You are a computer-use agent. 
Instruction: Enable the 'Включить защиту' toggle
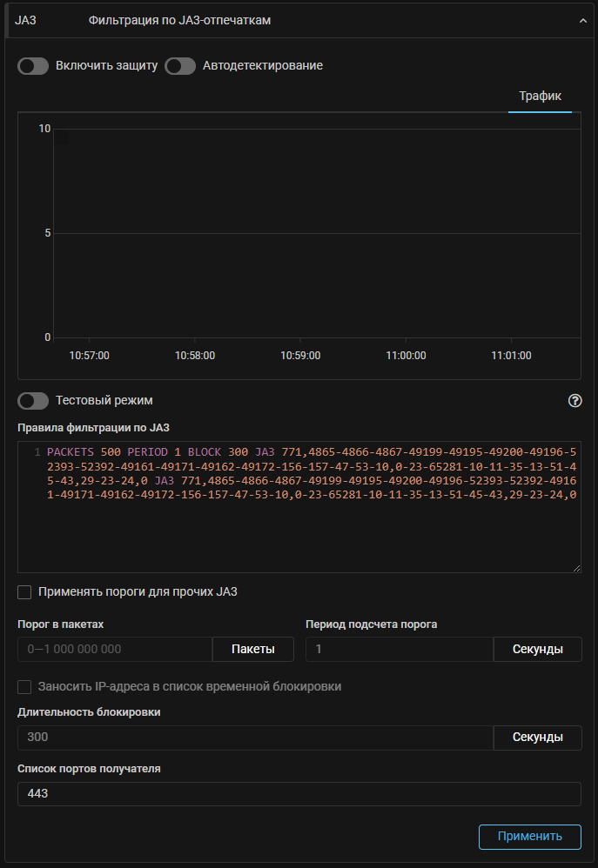pos(33,66)
